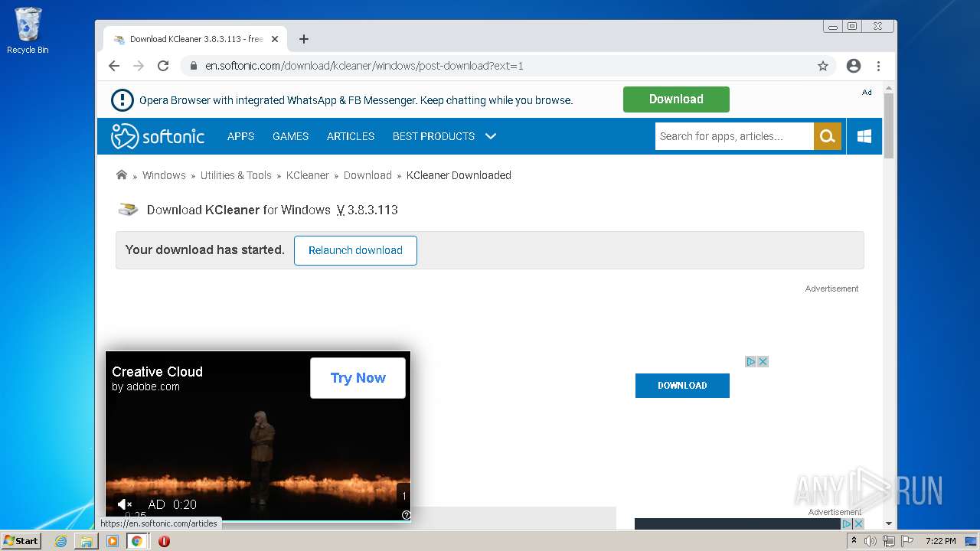The image size is (980, 551).
Task: Open Windows Explorer folder on taskbar
Action: coord(87,541)
